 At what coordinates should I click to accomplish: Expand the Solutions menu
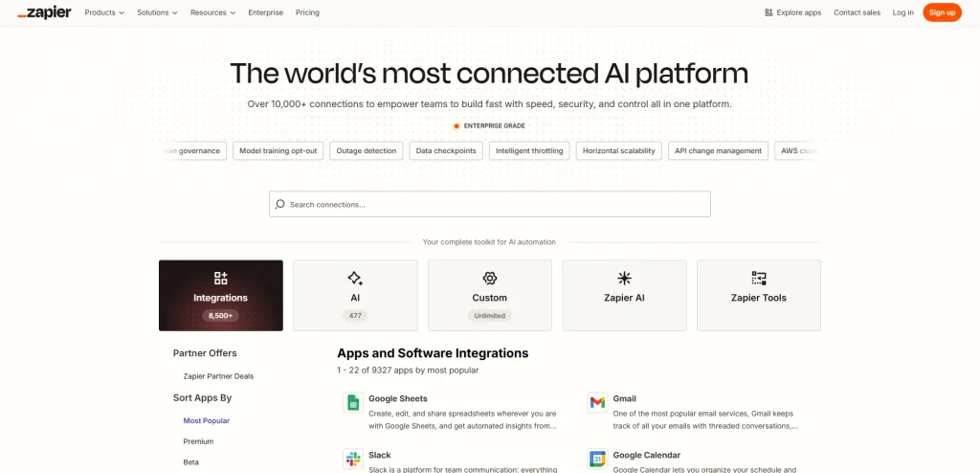point(158,12)
